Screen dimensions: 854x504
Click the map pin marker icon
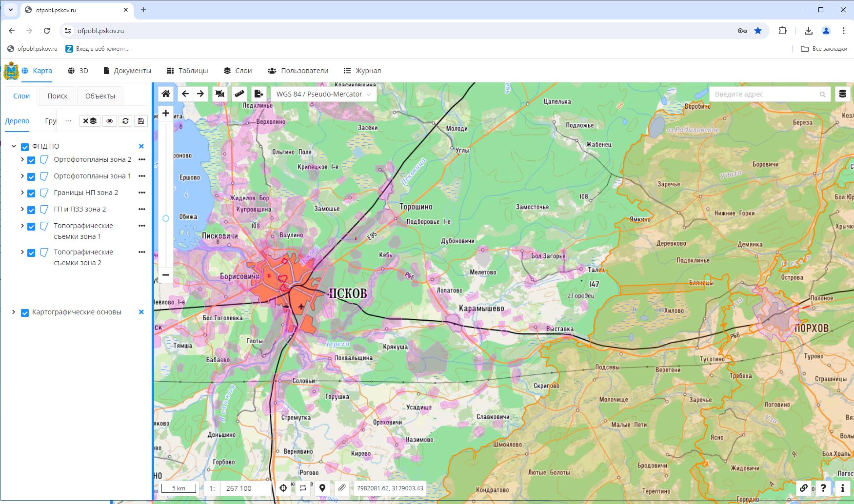click(322, 488)
